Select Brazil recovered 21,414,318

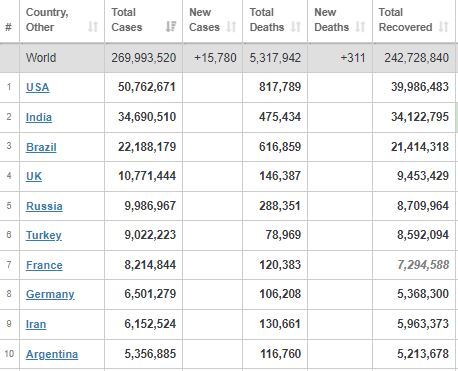(420, 147)
